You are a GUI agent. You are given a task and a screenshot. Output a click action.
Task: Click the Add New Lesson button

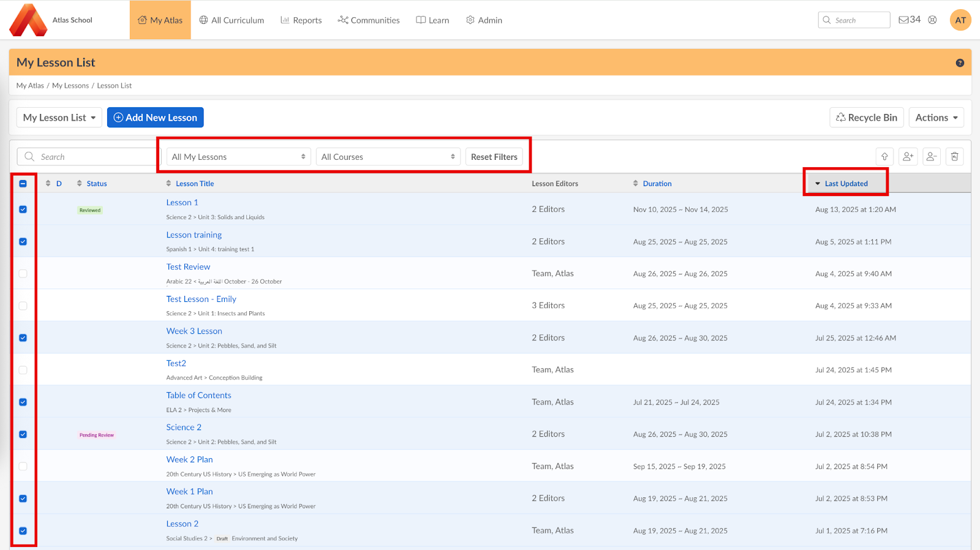tap(156, 118)
